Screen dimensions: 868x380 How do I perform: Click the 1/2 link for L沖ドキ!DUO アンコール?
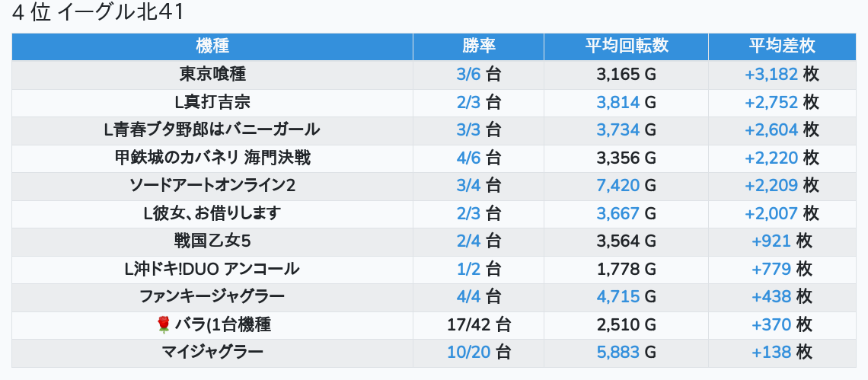pyautogui.click(x=468, y=270)
